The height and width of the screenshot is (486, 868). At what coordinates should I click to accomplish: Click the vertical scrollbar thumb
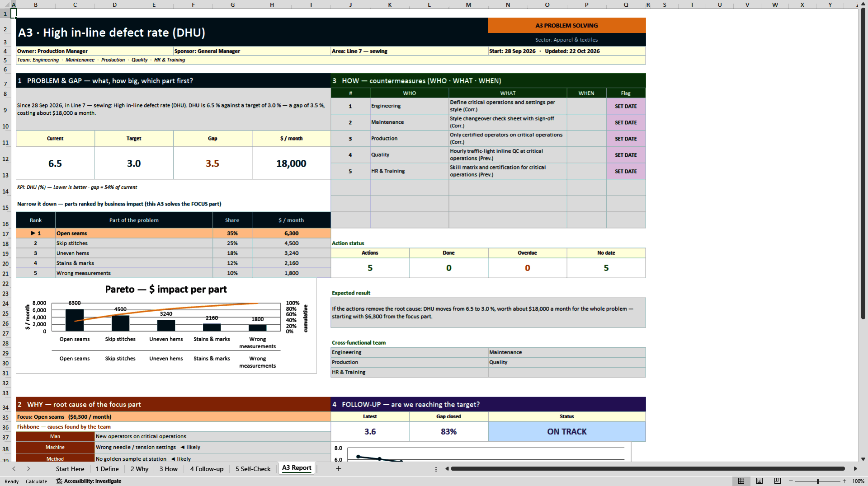(x=863, y=163)
